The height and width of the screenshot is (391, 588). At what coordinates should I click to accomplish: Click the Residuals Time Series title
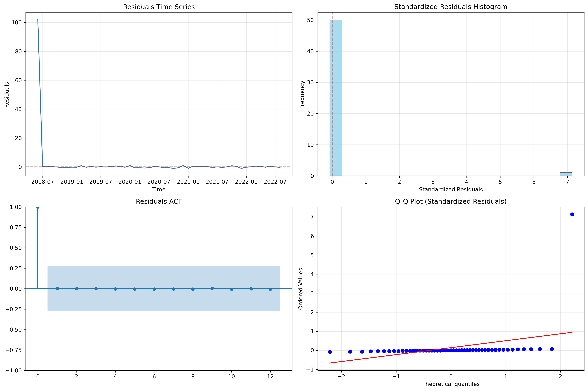pyautogui.click(x=159, y=7)
